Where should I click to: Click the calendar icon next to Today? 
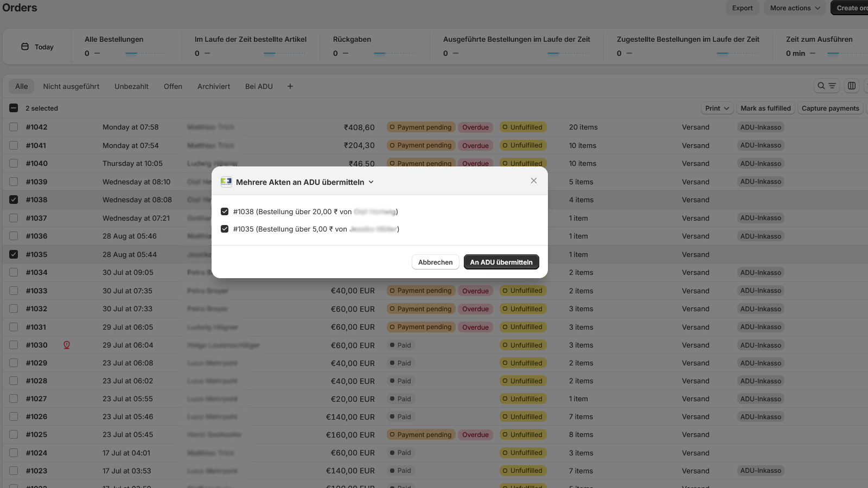[25, 47]
